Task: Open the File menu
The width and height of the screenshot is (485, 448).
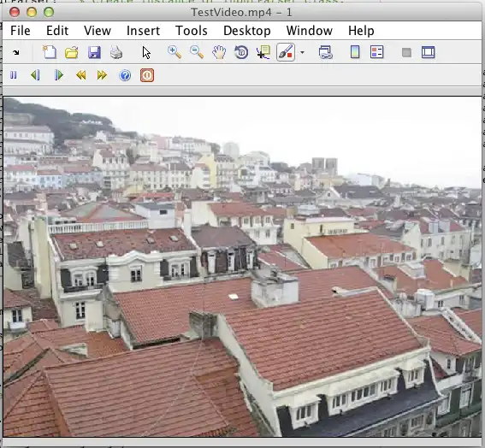Action: click(x=21, y=31)
